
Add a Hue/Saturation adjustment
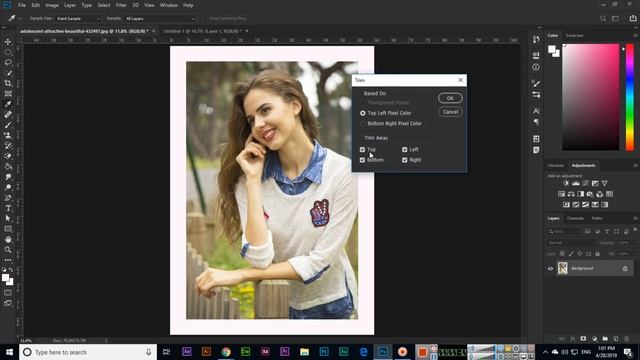[x=562, y=194]
